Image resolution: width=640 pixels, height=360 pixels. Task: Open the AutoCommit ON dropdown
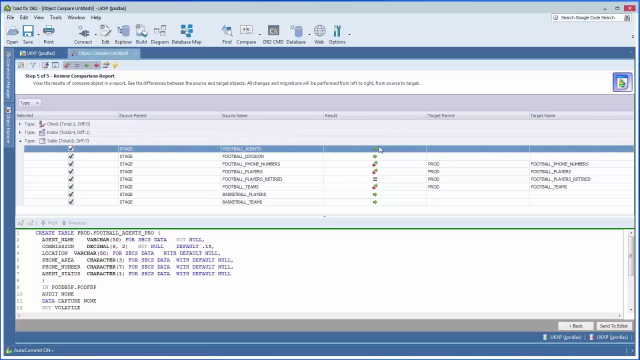pyautogui.click(x=33, y=350)
